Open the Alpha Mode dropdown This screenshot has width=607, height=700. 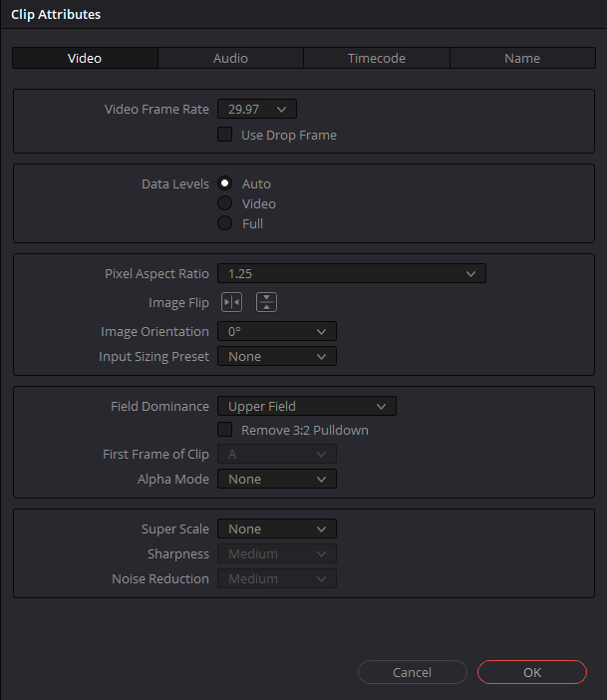click(x=277, y=479)
